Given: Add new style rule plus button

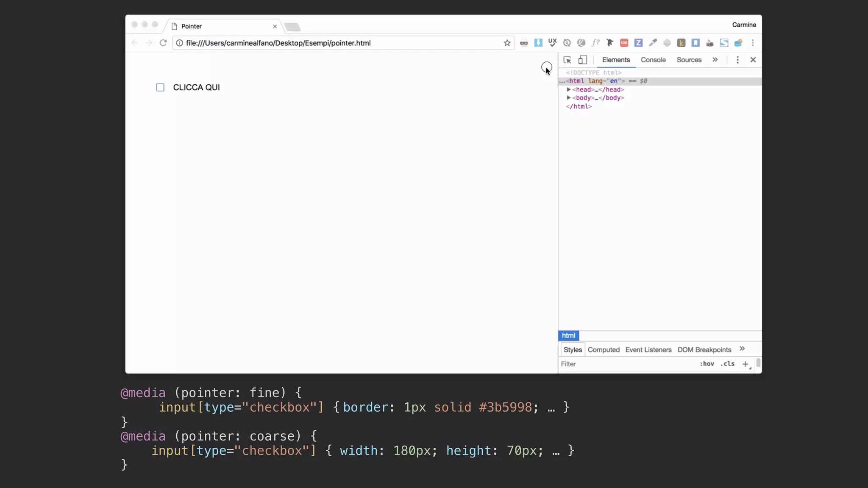Looking at the screenshot, I should point(745,364).
